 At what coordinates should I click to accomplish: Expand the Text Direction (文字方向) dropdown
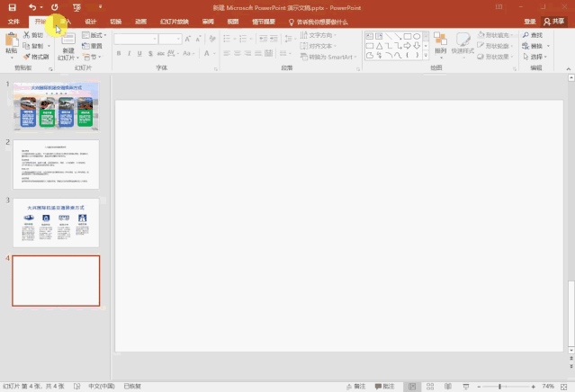tap(319, 35)
